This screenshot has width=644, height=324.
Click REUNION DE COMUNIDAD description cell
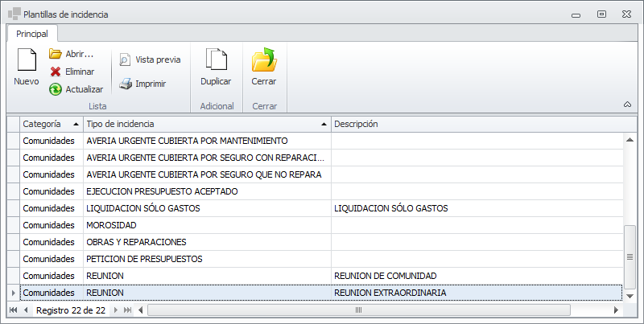[477, 276]
